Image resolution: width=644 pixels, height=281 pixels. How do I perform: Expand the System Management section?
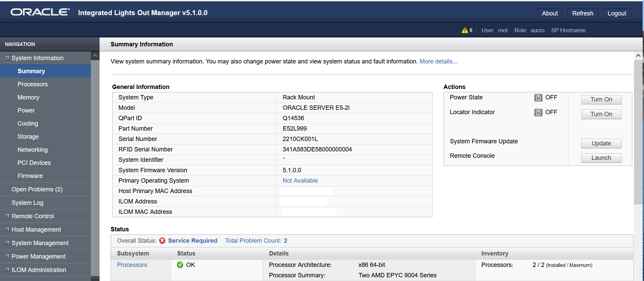[7, 243]
